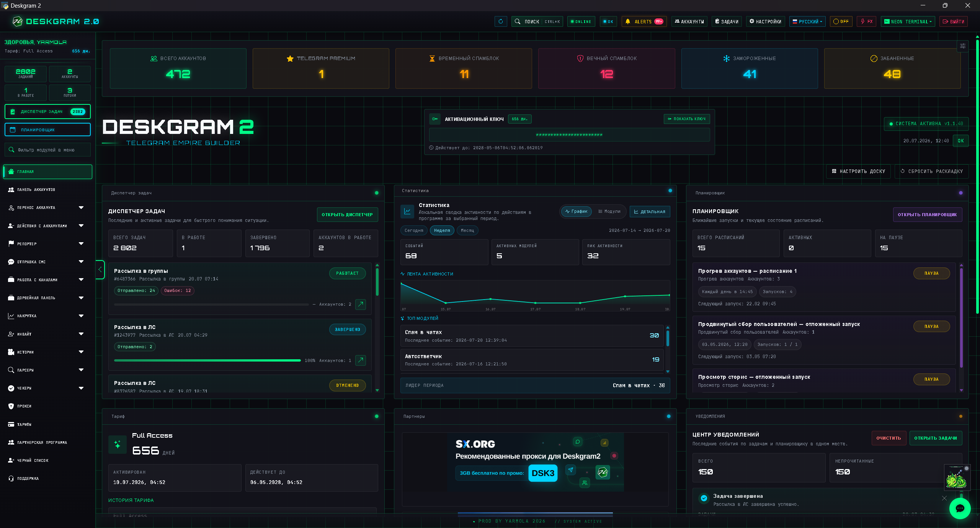Click the refresh icon in top toolbar
980x528 pixels.
501,21
